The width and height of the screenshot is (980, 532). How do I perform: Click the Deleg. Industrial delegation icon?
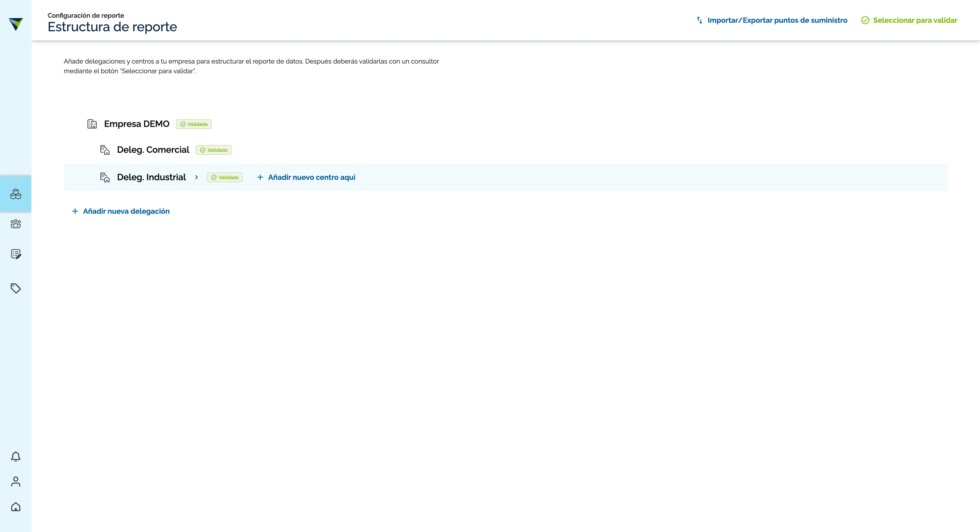click(x=105, y=177)
